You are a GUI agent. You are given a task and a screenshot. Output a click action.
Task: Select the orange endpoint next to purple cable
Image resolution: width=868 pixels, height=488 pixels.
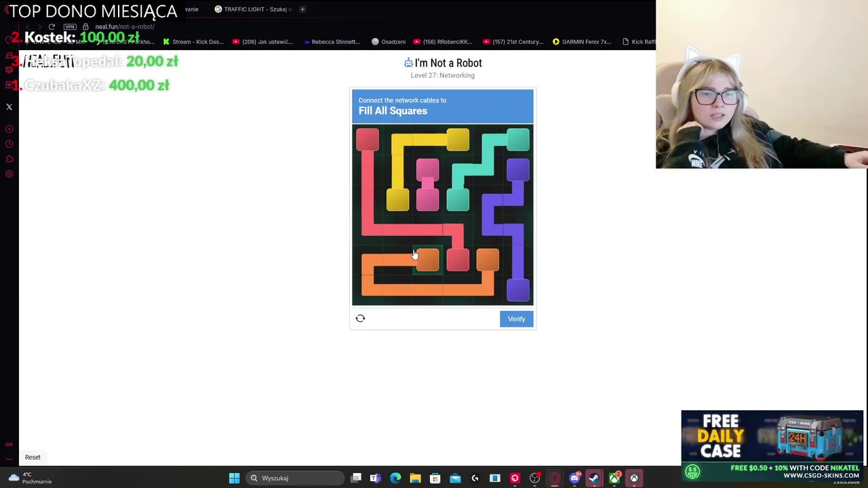click(x=488, y=260)
